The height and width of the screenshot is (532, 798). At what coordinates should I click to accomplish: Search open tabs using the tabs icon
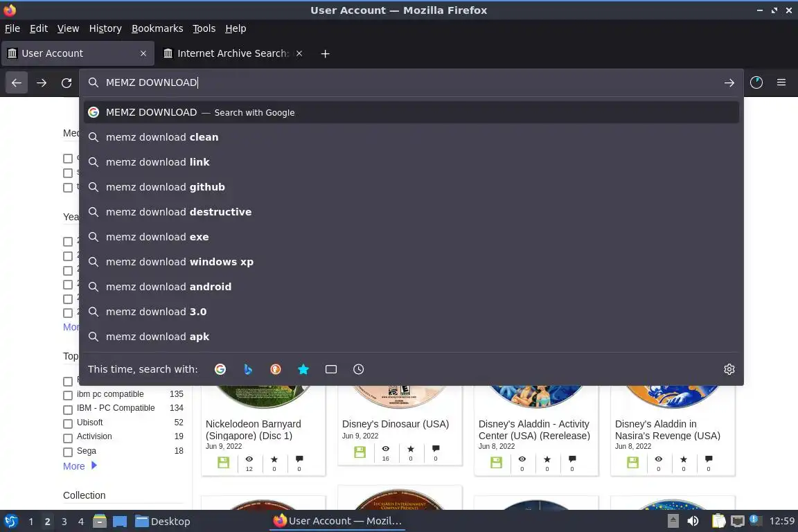(331, 369)
